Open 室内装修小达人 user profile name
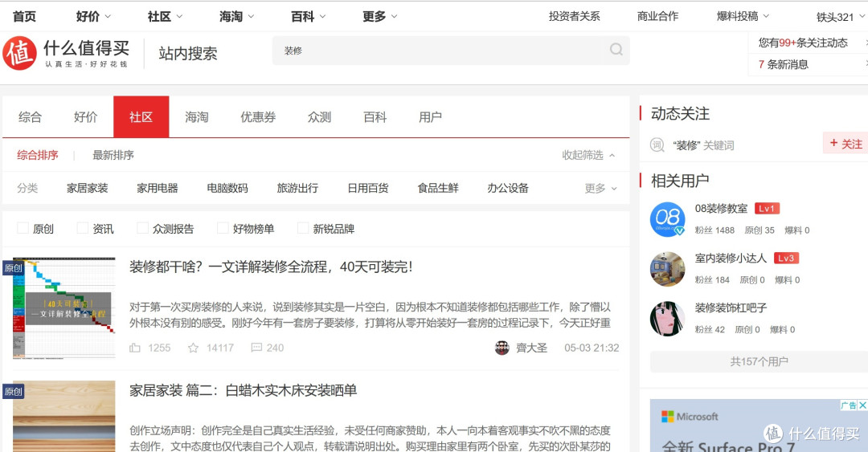 click(x=731, y=259)
